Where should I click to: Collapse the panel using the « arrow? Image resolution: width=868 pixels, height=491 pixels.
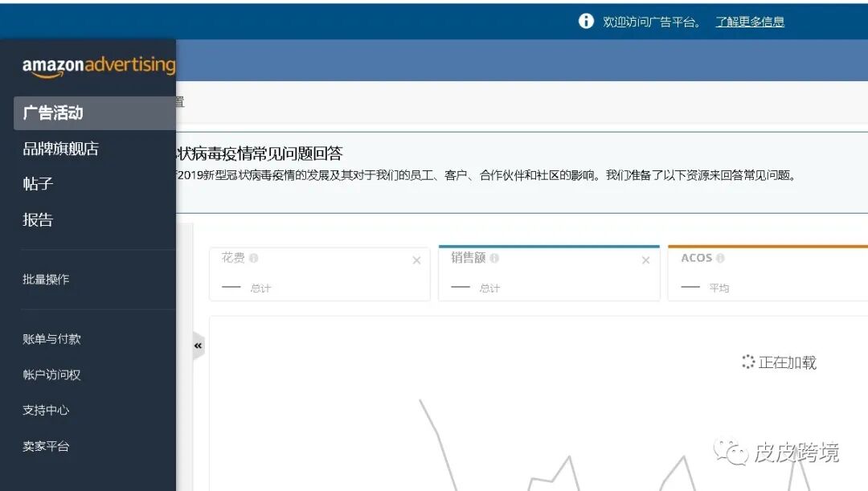click(197, 345)
